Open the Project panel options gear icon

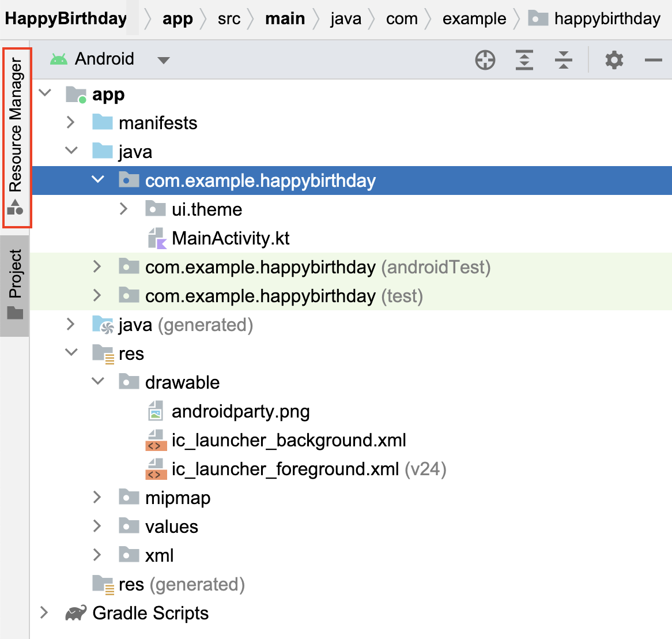[x=614, y=59]
